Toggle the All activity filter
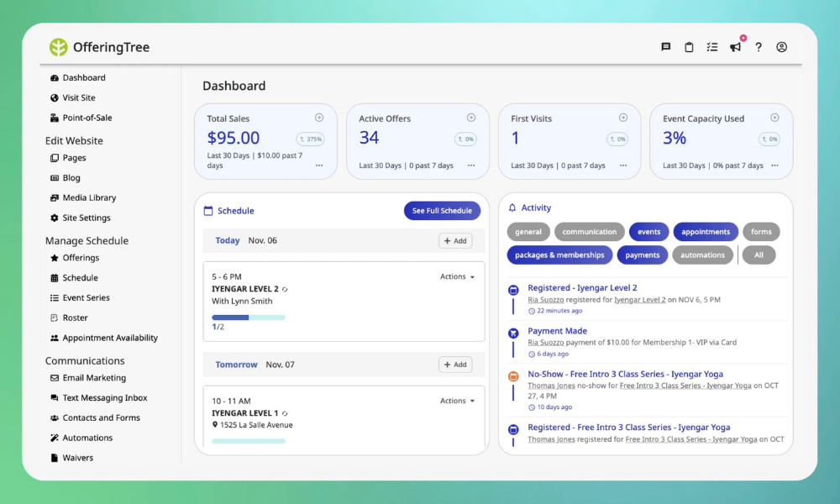The width and height of the screenshot is (840, 504). [759, 255]
